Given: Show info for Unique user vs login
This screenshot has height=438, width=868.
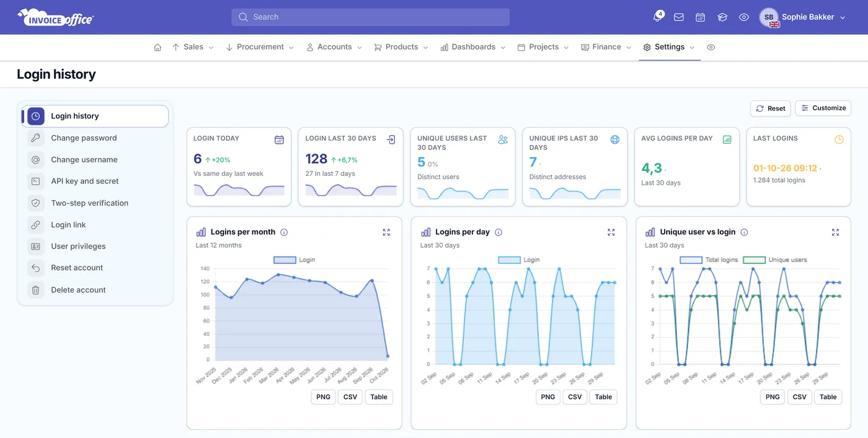Looking at the screenshot, I should click(x=744, y=232).
